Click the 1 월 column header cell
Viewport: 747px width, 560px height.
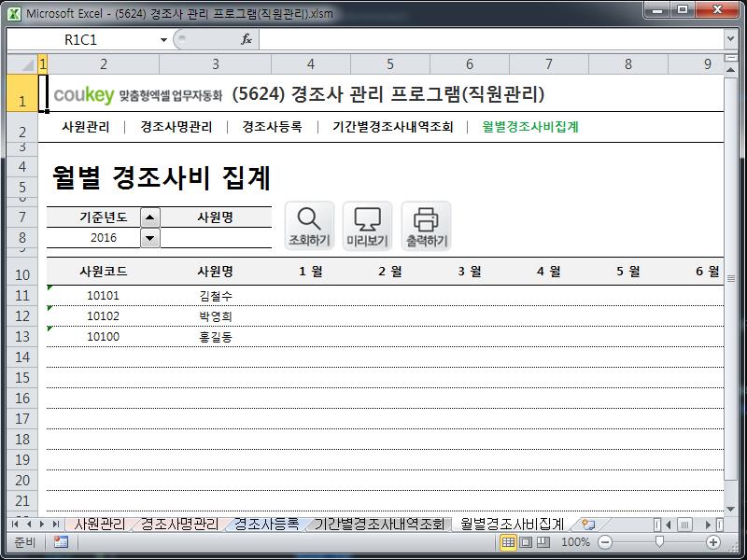(311, 272)
